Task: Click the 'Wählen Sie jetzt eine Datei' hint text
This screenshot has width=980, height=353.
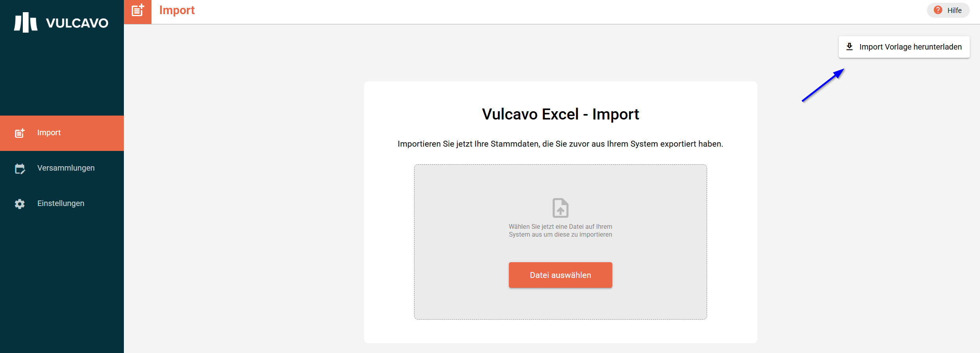Action: coord(560,230)
